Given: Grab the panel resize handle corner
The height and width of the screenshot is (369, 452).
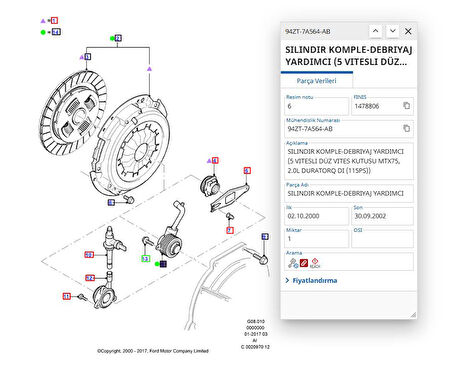Looking at the screenshot, I should tap(413, 314).
